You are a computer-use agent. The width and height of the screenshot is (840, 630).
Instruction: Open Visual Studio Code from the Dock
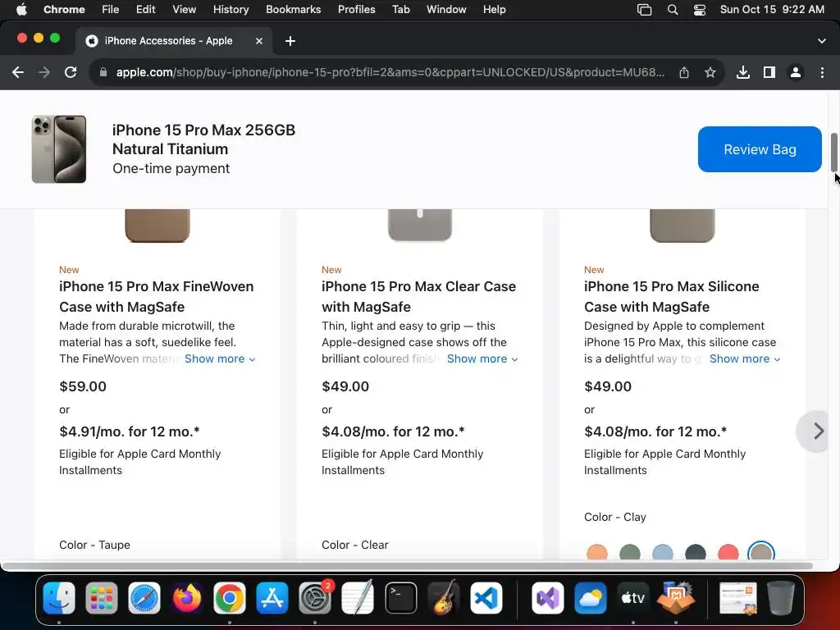(x=486, y=599)
